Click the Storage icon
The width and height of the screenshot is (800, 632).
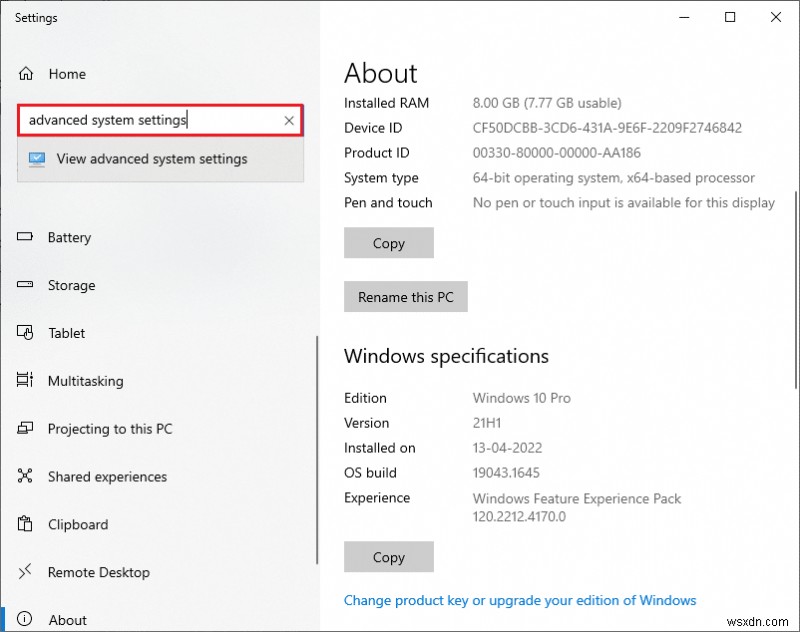(x=26, y=286)
